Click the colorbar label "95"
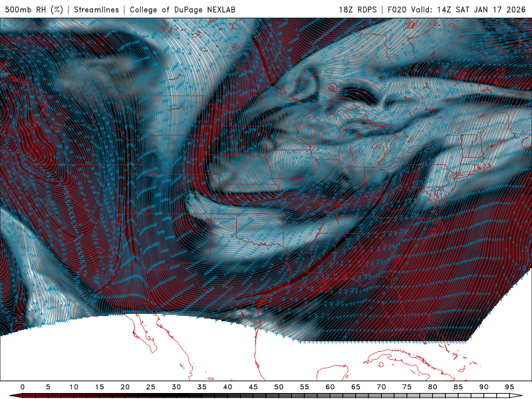This screenshot has width=532, height=399. (509, 387)
